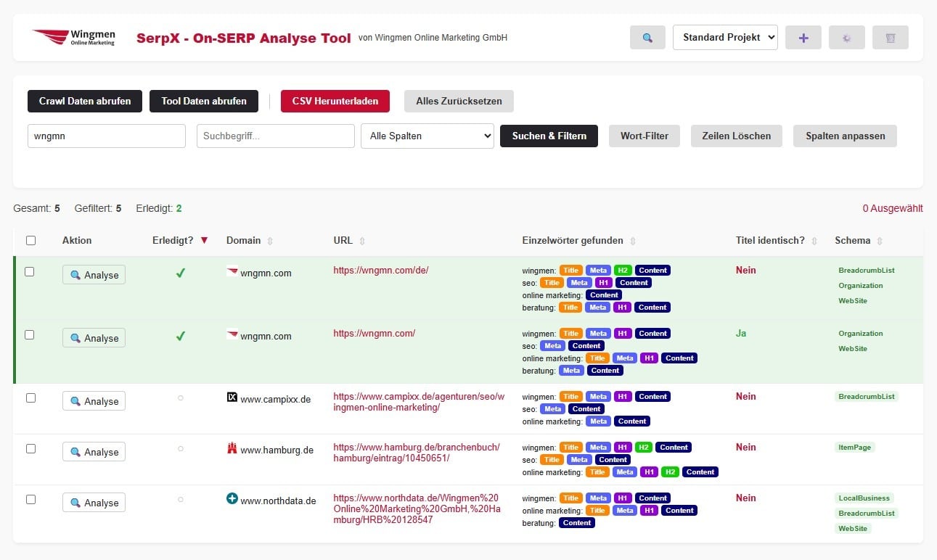This screenshot has height=560, width=937.
Task: Click the Wingmen Online Marketing logo
Action: pos(74,37)
